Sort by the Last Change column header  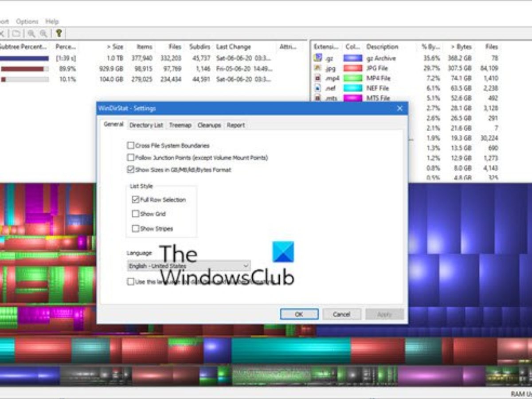point(234,47)
